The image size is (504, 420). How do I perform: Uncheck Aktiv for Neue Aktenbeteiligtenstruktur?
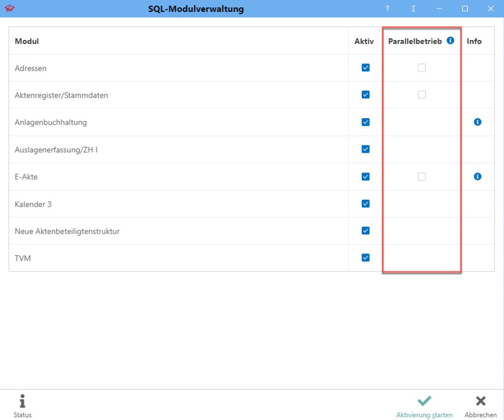coord(366,231)
